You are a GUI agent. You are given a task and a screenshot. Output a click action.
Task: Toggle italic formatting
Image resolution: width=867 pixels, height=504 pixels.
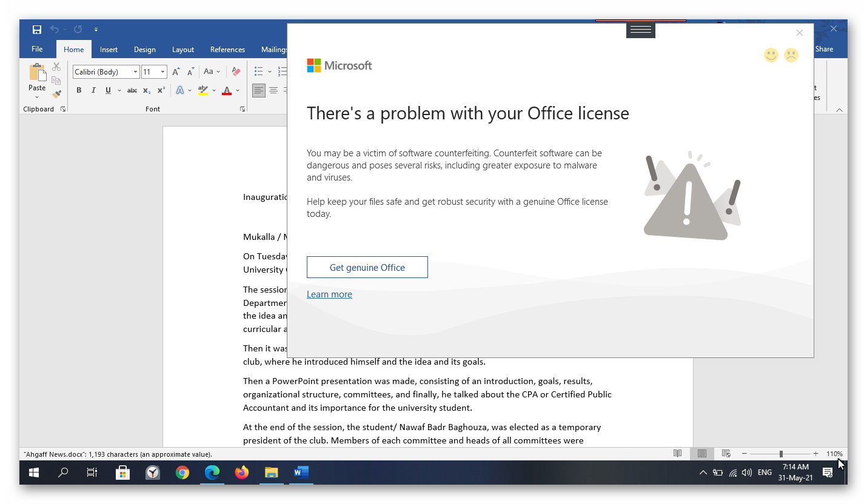[x=93, y=90]
